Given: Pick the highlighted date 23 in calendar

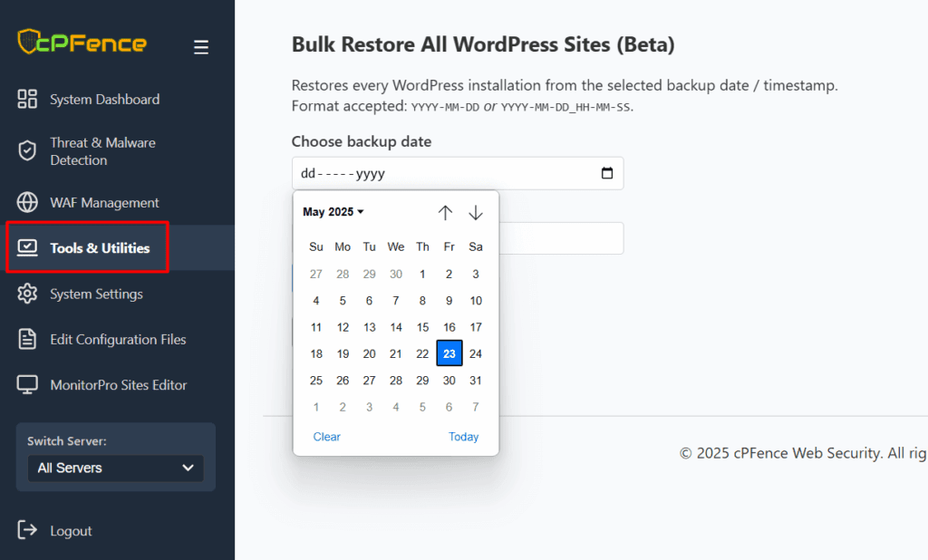Looking at the screenshot, I should [x=449, y=353].
